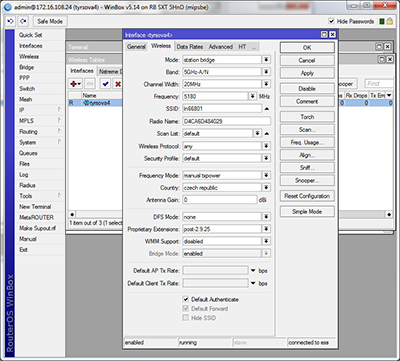Open Bridge menu item
The height and width of the screenshot is (361, 400).
[27, 67]
